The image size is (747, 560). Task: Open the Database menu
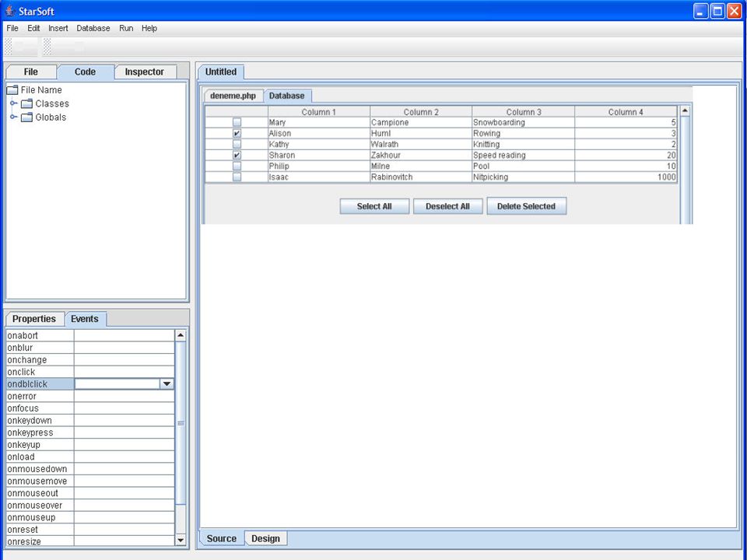tap(93, 28)
